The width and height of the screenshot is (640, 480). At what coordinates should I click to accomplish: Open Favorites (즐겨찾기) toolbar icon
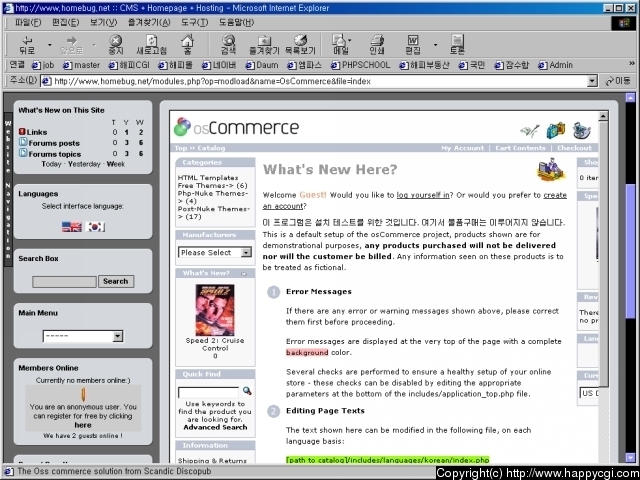click(x=264, y=44)
